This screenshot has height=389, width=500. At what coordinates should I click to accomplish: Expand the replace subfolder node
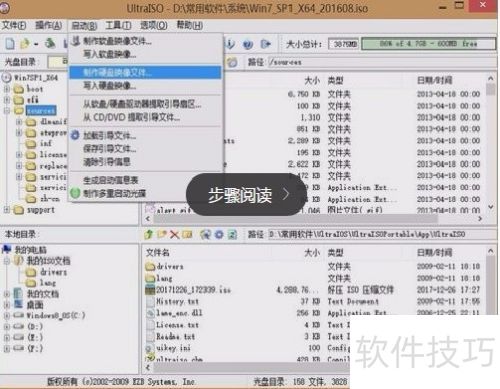19,166
